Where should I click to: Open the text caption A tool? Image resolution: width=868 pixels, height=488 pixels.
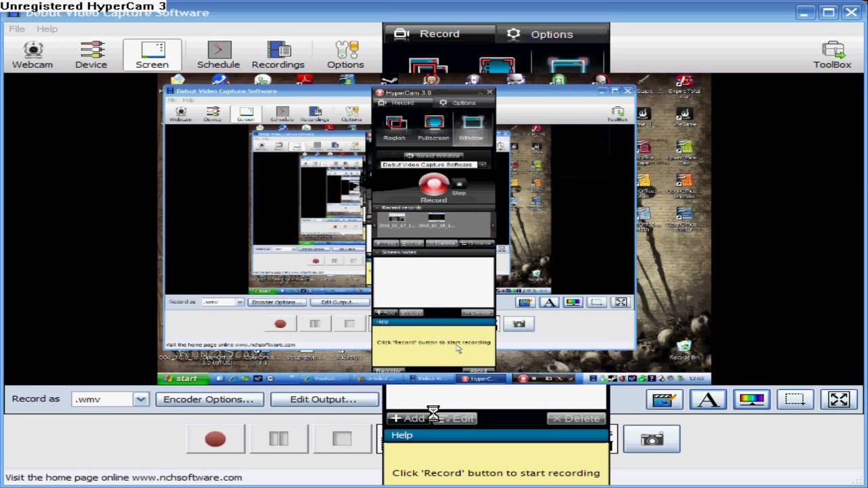708,399
